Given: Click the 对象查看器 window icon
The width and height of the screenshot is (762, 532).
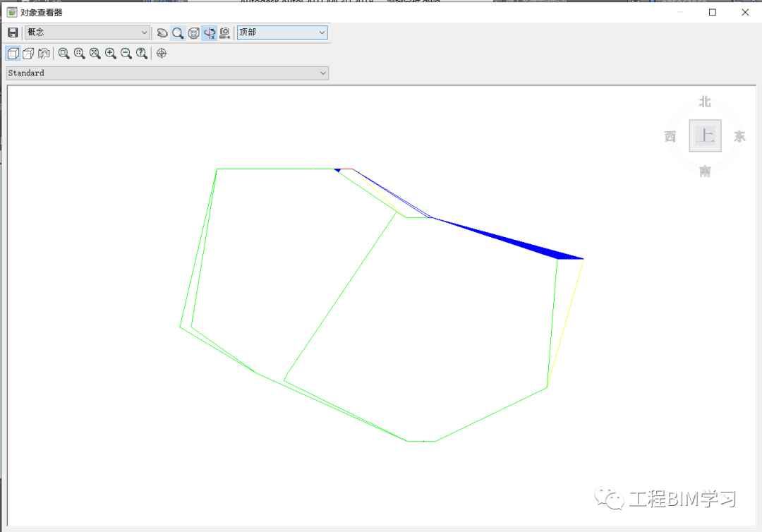Looking at the screenshot, I should click(x=12, y=12).
